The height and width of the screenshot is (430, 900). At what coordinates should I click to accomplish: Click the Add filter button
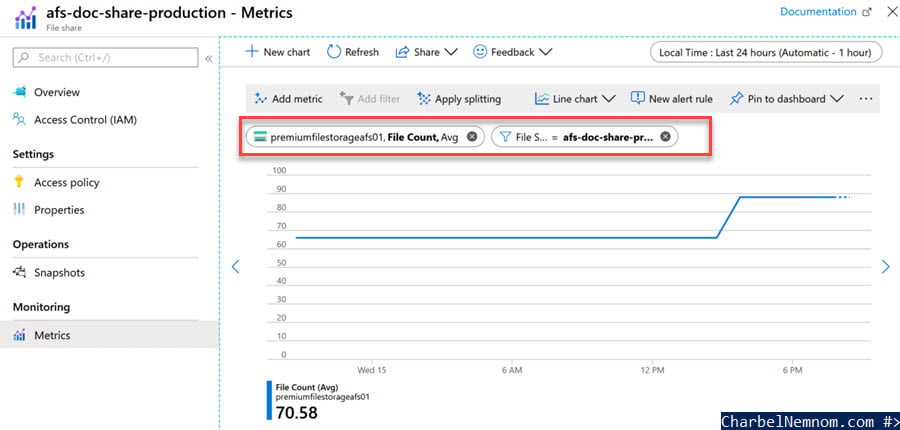(x=370, y=99)
